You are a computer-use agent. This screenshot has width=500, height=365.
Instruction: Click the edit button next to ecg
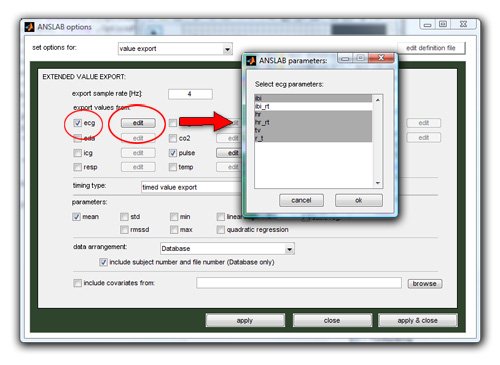138,123
